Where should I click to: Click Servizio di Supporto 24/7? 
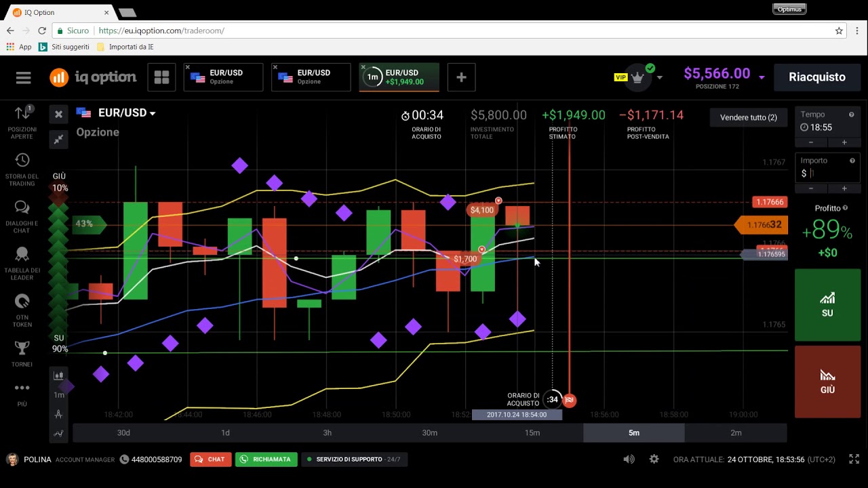pos(354,460)
